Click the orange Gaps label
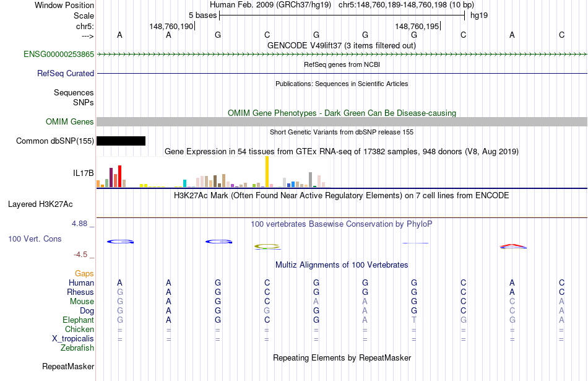Image resolution: width=588 pixels, height=381 pixels. 84,274
